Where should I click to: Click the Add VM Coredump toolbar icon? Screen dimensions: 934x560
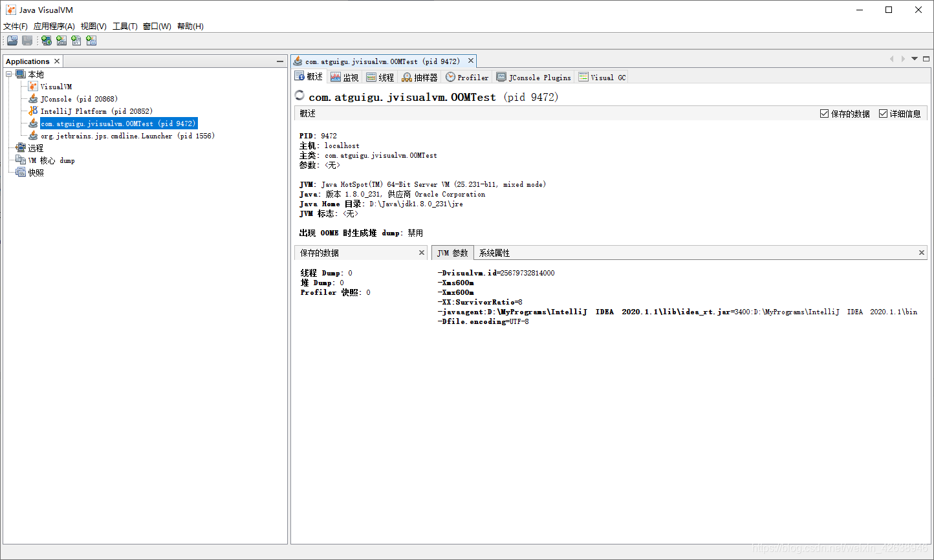76,40
